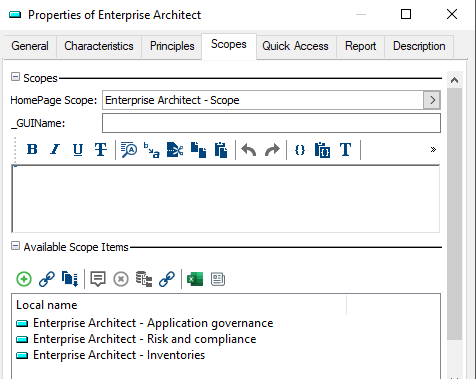The width and height of the screenshot is (476, 379).
Task: Open the properties speech-bubble icon
Action: [98, 279]
